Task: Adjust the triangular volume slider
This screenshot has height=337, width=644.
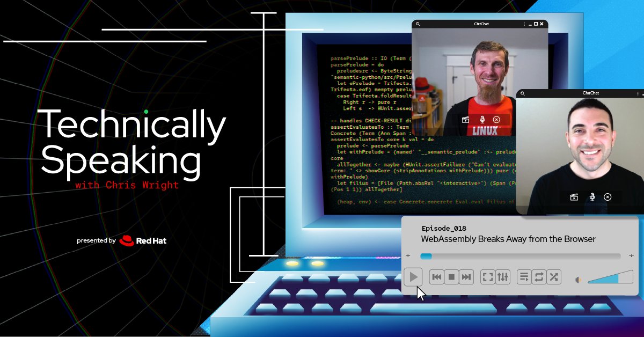Action: click(x=610, y=277)
